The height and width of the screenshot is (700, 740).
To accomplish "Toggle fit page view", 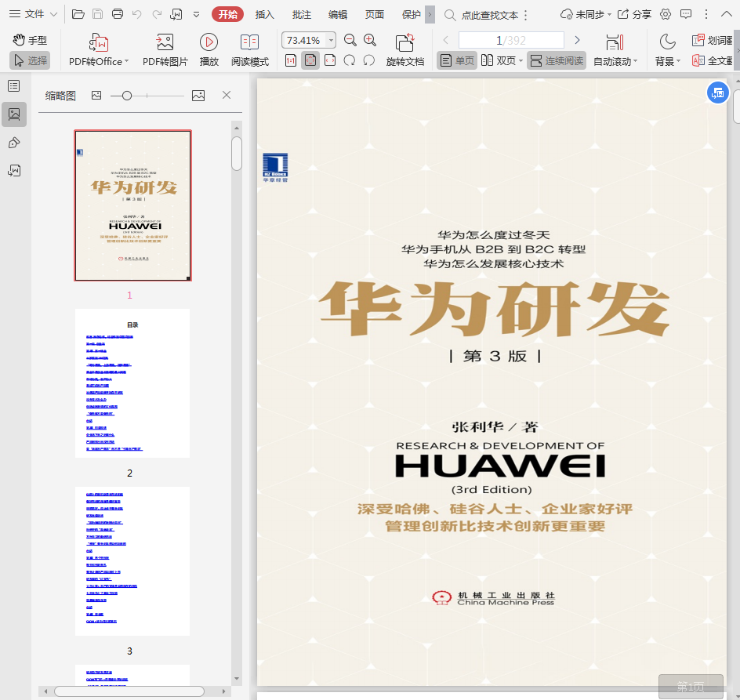I will click(x=310, y=60).
